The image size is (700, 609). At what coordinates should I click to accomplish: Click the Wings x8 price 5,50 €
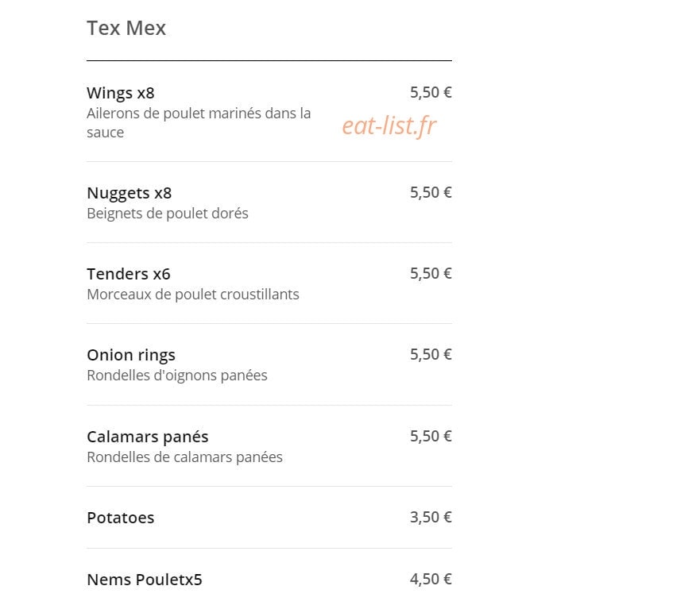431,92
